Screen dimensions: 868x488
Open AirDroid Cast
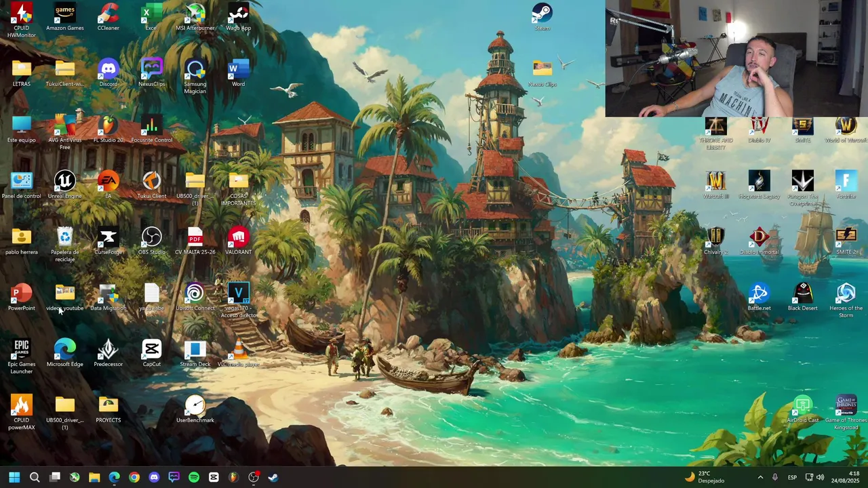pyautogui.click(x=803, y=409)
